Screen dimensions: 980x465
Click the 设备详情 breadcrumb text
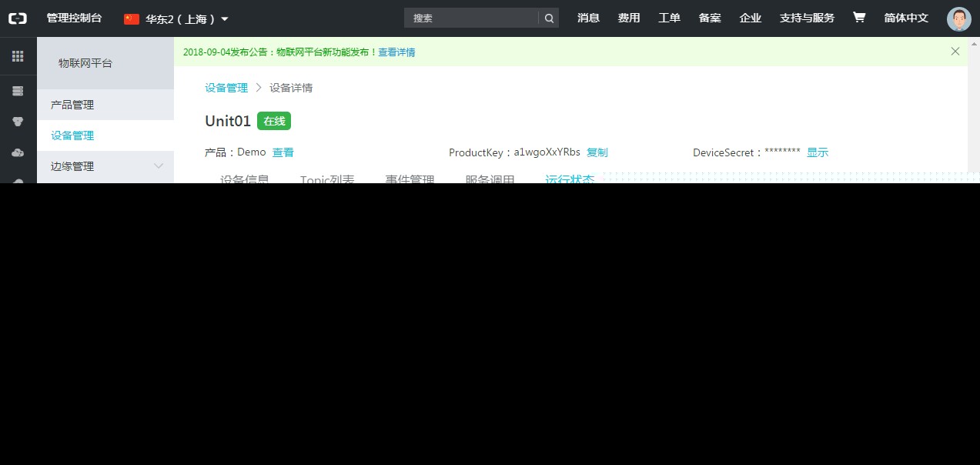291,88
